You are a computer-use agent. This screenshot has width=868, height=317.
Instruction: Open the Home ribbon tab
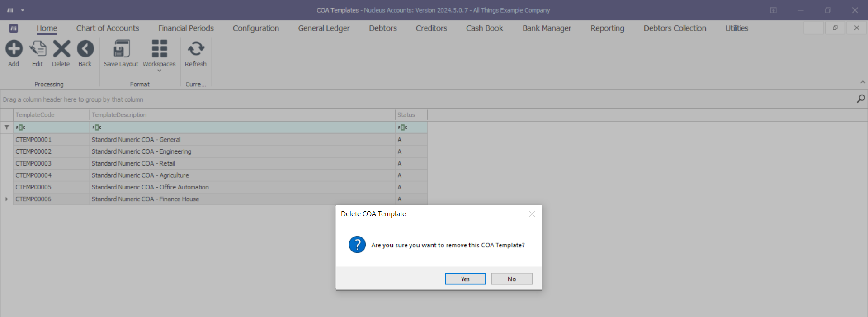click(47, 28)
